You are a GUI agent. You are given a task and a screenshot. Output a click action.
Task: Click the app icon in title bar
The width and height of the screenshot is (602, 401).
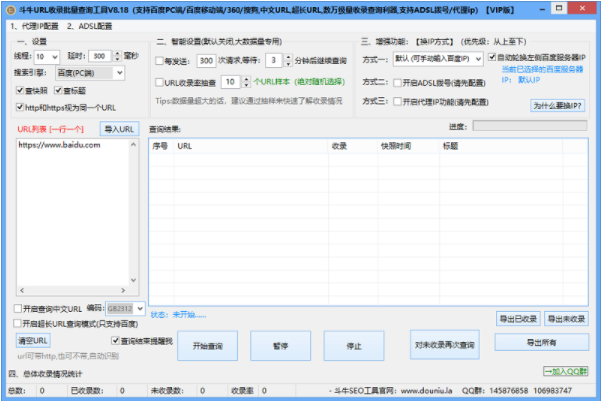click(11, 10)
